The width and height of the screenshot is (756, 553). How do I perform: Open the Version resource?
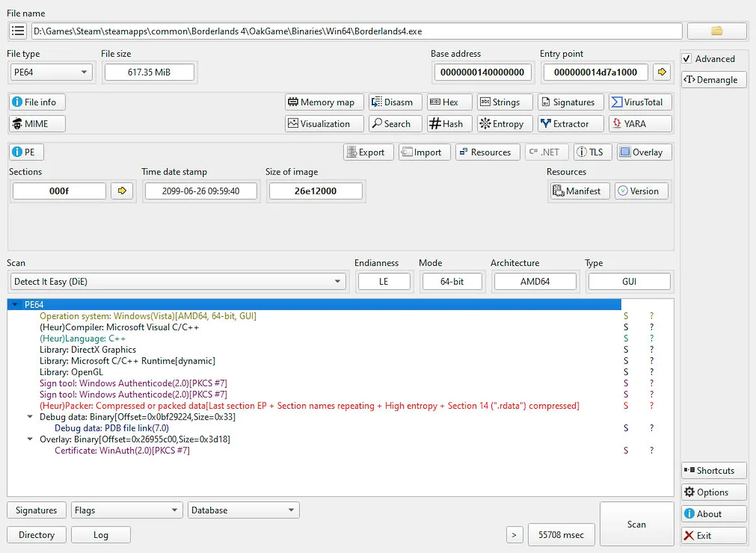(641, 191)
